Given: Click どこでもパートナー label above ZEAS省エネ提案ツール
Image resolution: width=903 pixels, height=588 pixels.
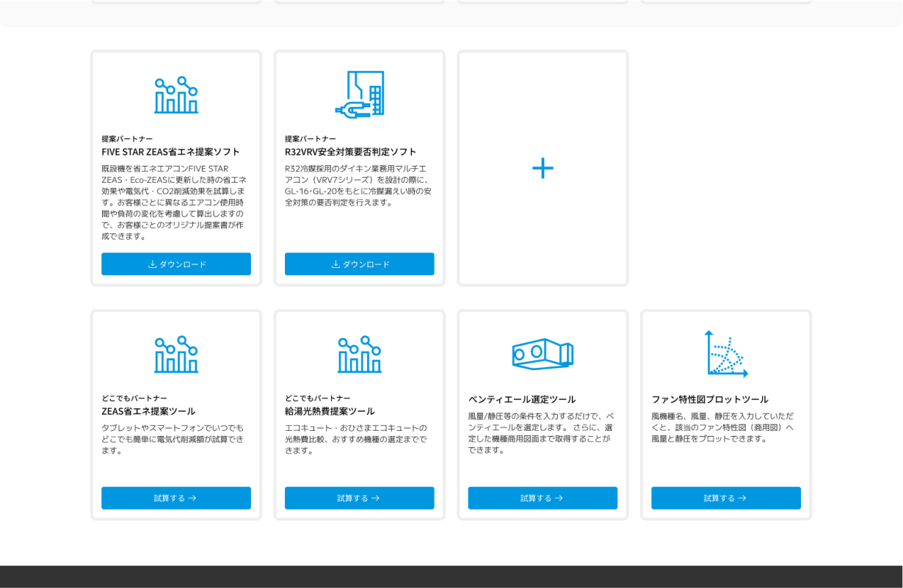Looking at the screenshot, I should pos(134,398).
